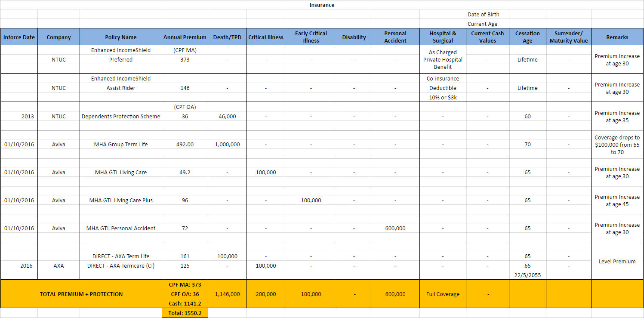
Task: Select the annual premium 125 cell
Action: pyautogui.click(x=185, y=266)
